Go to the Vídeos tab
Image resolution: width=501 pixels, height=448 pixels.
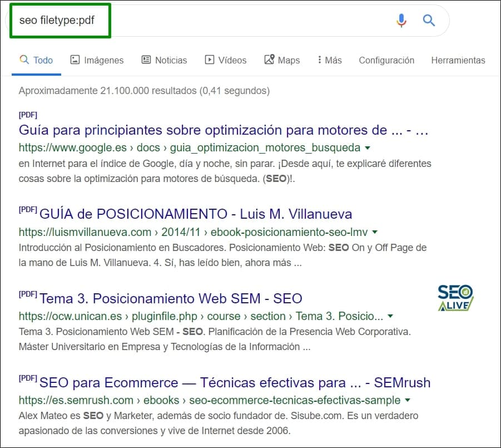coord(226,60)
